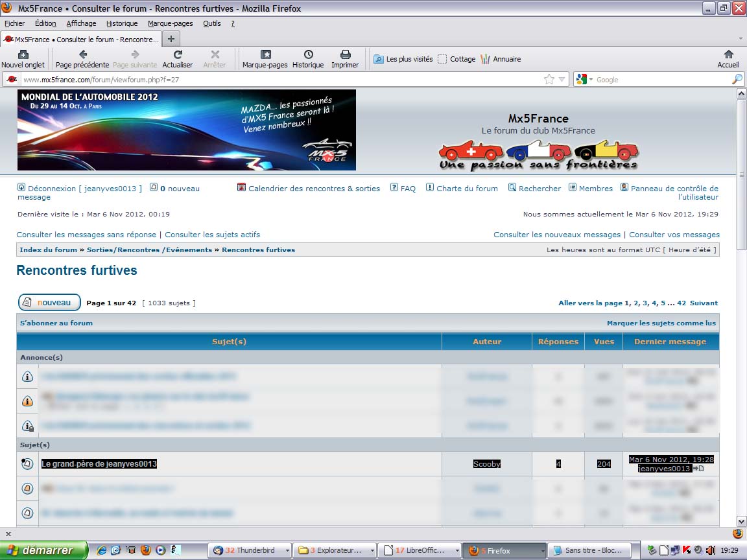Click the Nouvel onglet toolbar icon

(23, 55)
